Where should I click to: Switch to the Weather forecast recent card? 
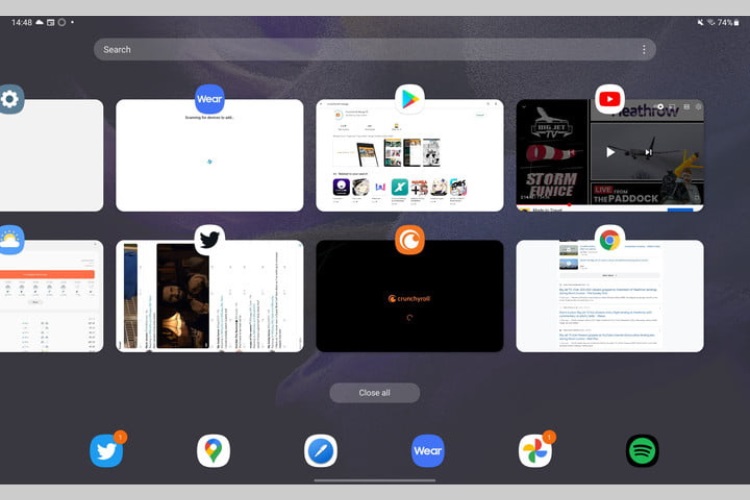tap(51, 296)
